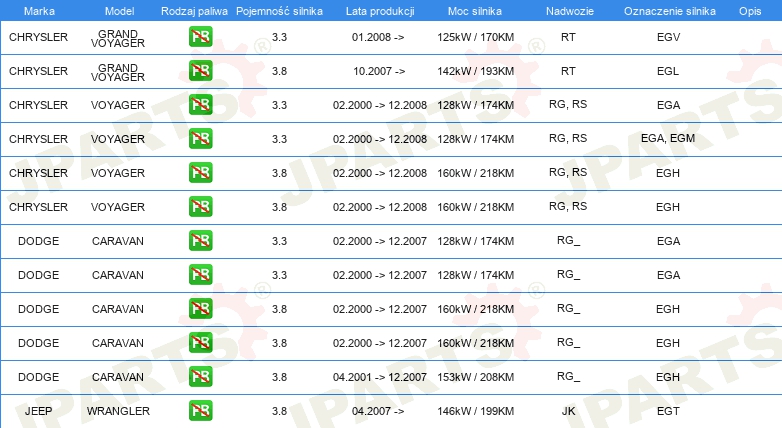782x428 pixels.
Task: Click the Opis column header
Action: [x=750, y=11]
